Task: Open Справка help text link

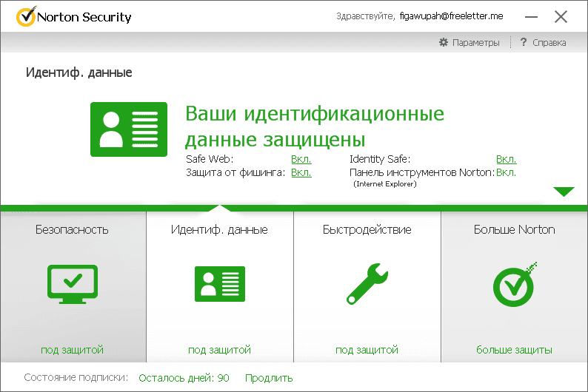Action: (x=549, y=43)
